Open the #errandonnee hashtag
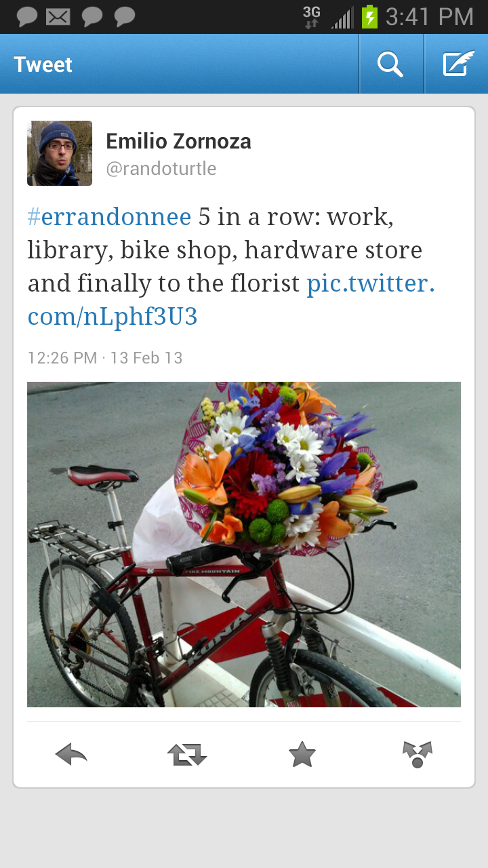This screenshot has height=868, width=488. click(x=109, y=217)
